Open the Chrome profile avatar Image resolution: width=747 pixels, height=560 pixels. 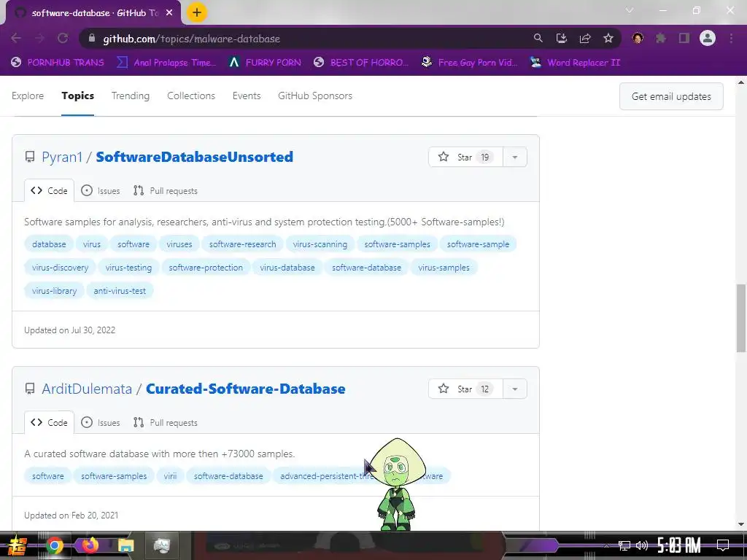[708, 38]
